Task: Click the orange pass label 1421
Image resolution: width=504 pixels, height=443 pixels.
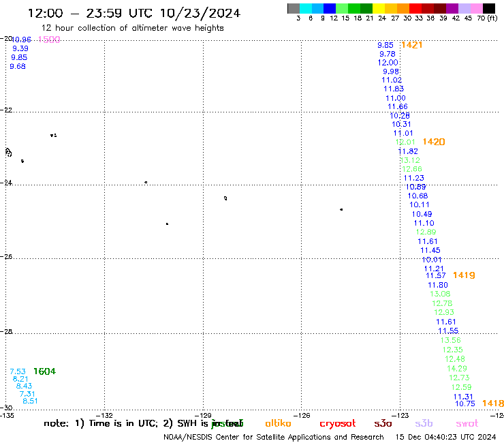Action: [412, 45]
